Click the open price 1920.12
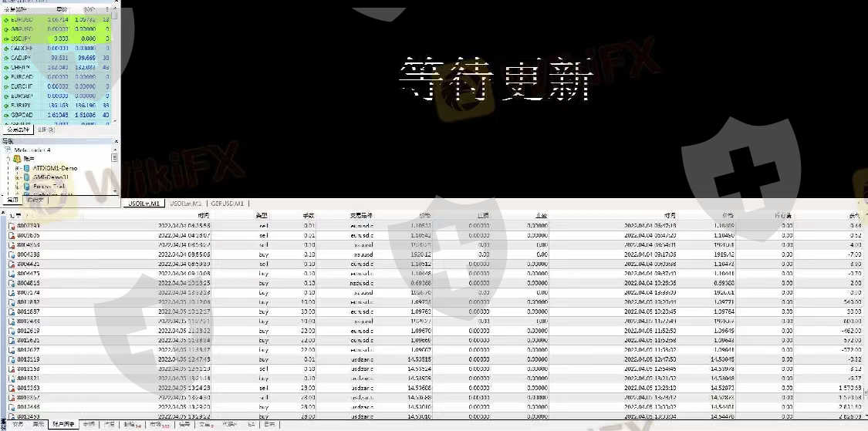Screen dimensions: 868x431 pos(422,254)
